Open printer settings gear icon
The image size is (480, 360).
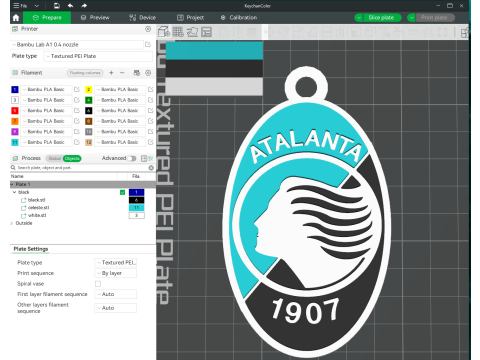click(x=148, y=29)
